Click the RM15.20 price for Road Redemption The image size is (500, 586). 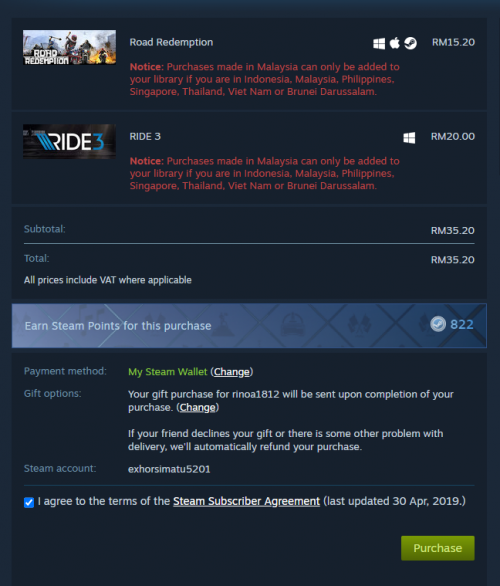click(453, 42)
